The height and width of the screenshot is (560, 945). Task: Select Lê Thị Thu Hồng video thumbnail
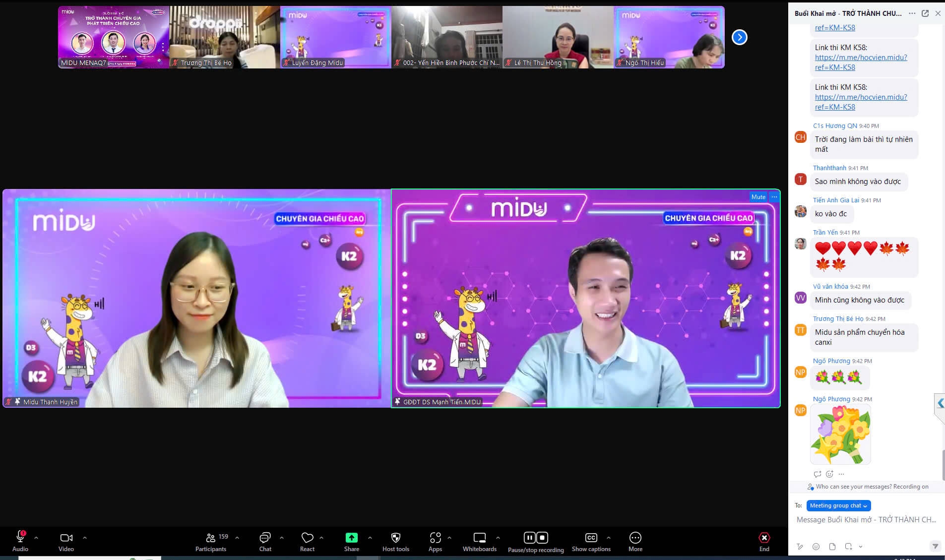pyautogui.click(x=558, y=37)
